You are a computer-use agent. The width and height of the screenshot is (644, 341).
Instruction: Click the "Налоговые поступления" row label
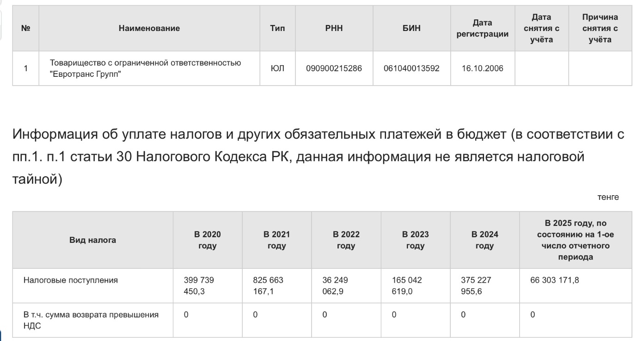[x=71, y=280]
